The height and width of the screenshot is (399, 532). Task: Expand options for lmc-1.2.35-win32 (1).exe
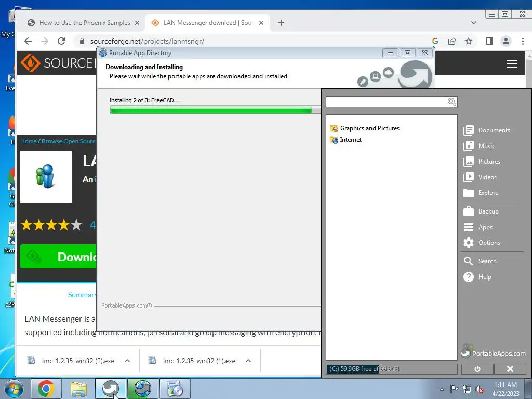point(248,361)
